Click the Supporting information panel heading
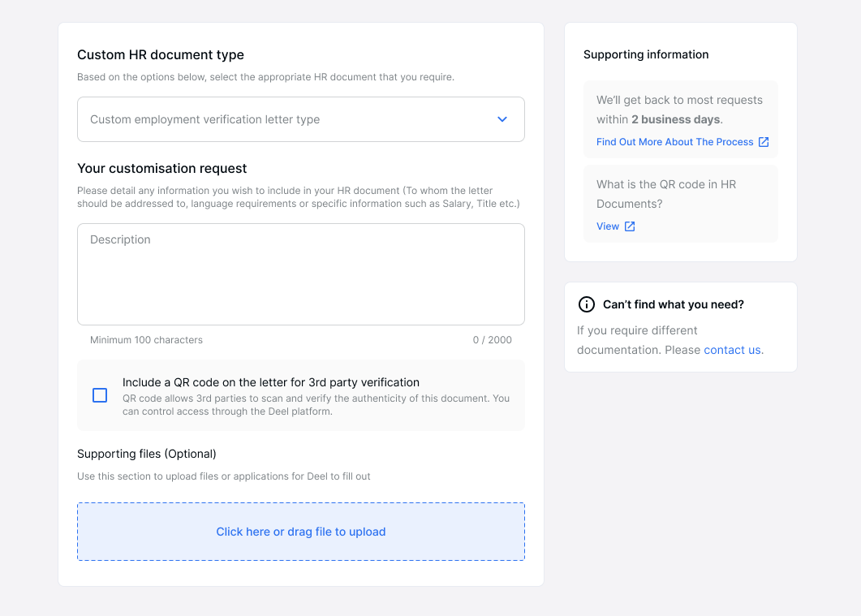Viewport: 861px width, 616px height. (646, 54)
